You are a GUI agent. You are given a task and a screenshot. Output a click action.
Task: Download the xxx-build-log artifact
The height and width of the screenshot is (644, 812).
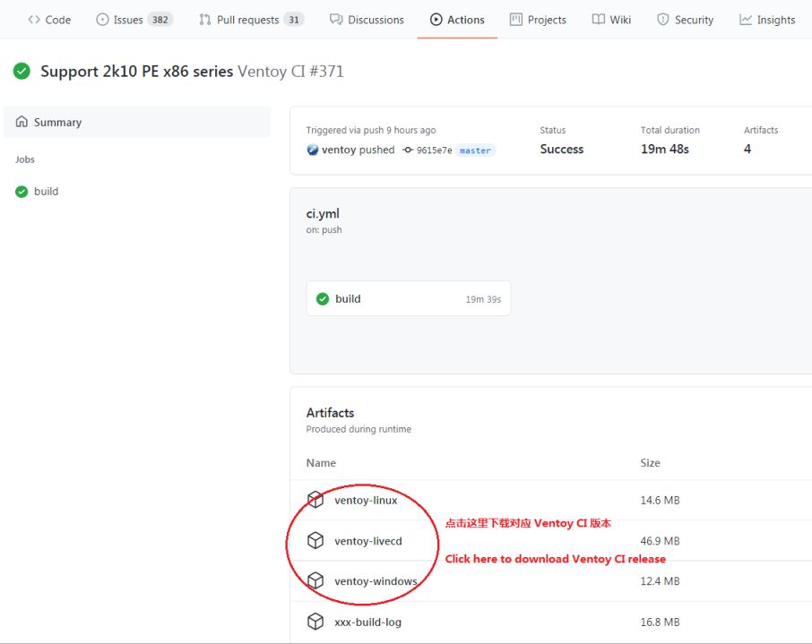click(367, 622)
